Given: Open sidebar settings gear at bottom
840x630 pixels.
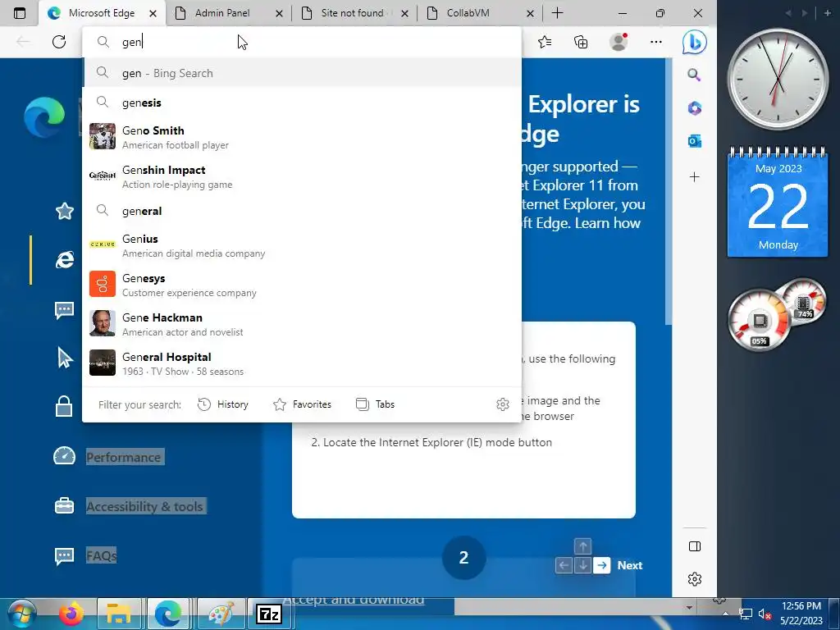Looking at the screenshot, I should click(x=694, y=579).
